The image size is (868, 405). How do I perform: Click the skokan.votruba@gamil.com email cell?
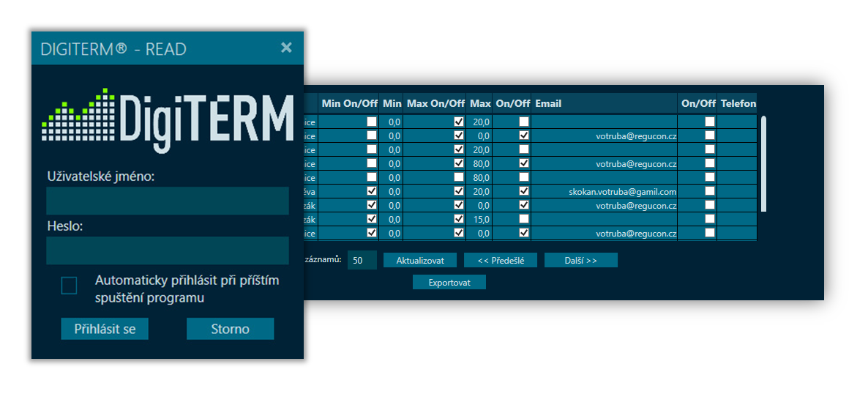(x=605, y=192)
